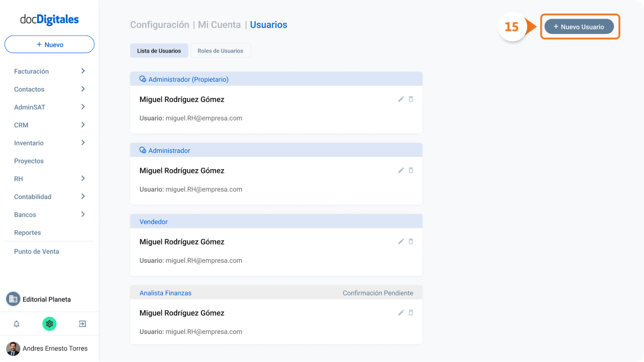Expand the Contabilidad section chevron
This screenshot has height=362, width=644.
(x=83, y=196)
